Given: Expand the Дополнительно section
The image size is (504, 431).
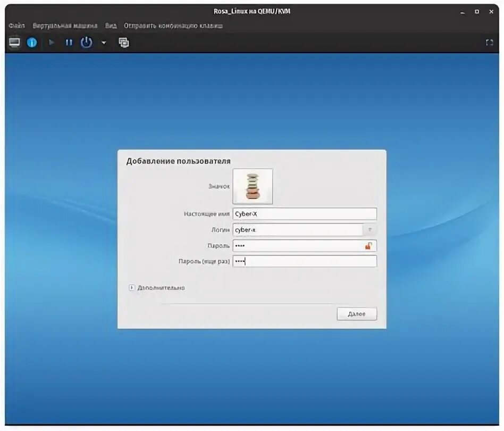Looking at the screenshot, I should pyautogui.click(x=131, y=287).
